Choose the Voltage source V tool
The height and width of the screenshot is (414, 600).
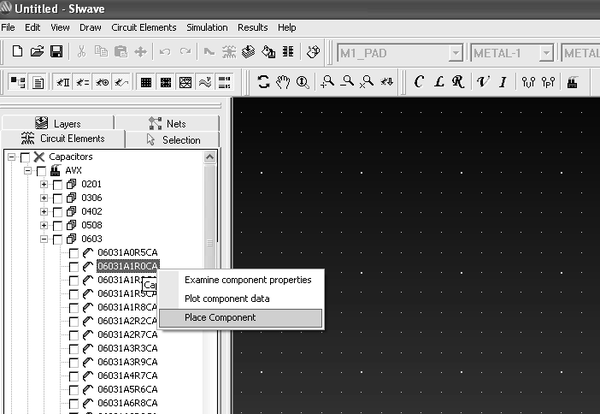click(483, 81)
